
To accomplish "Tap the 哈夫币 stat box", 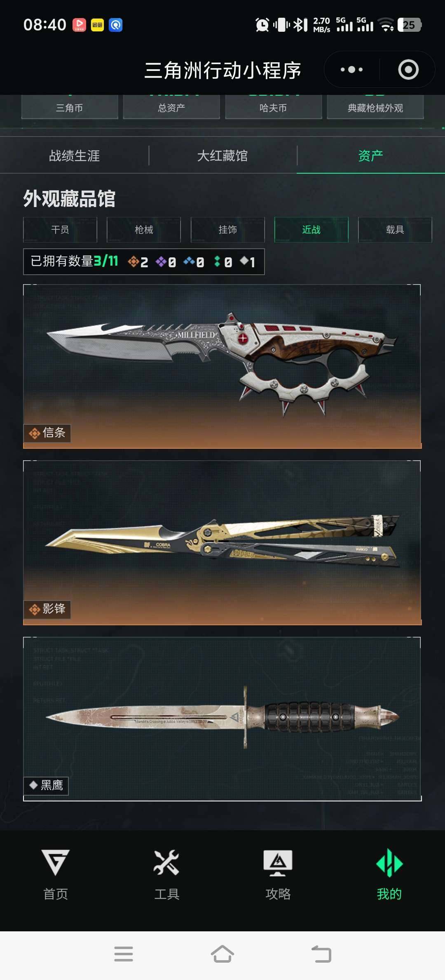I will [273, 107].
